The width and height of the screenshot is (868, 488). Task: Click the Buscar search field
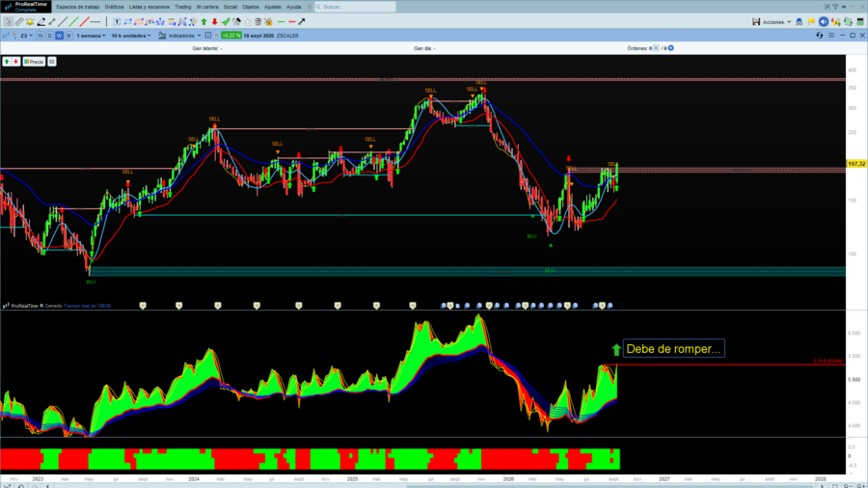point(355,7)
